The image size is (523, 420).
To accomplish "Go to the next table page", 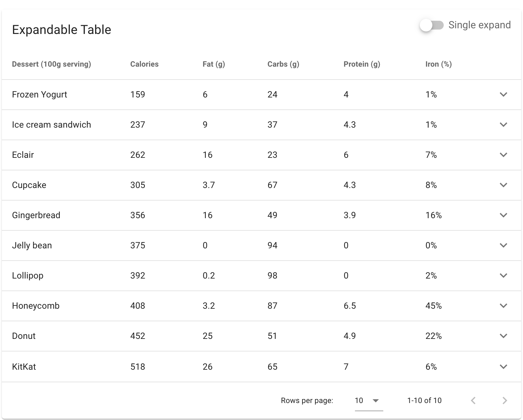I will tap(505, 401).
